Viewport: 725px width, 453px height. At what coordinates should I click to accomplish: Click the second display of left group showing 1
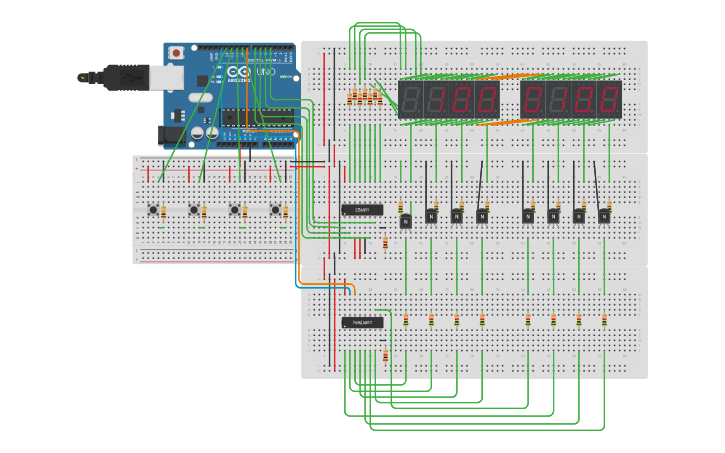click(436, 99)
